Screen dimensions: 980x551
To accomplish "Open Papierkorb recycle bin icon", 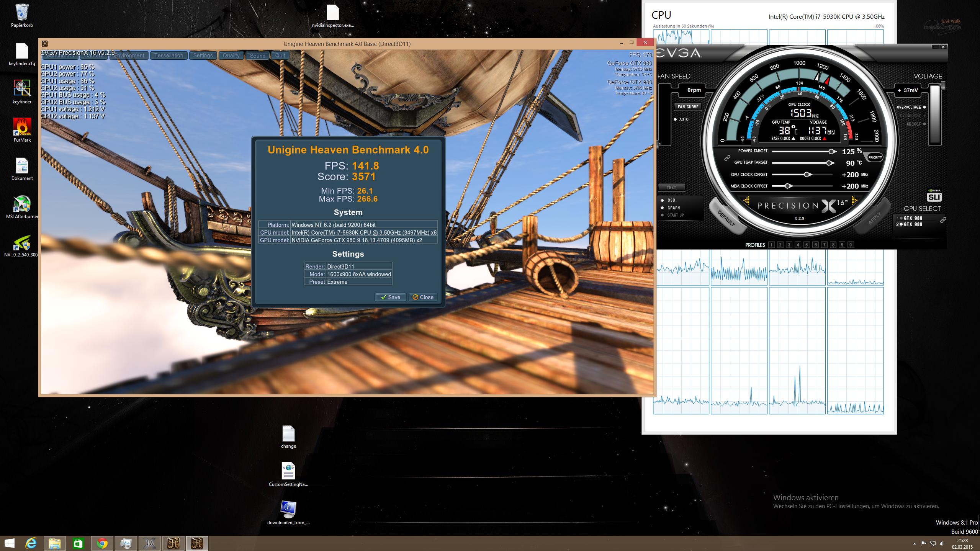I will [22, 15].
